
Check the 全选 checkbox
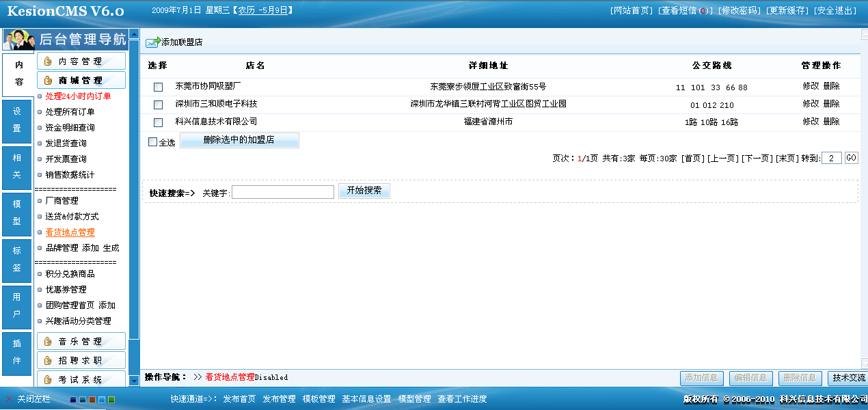click(x=154, y=142)
